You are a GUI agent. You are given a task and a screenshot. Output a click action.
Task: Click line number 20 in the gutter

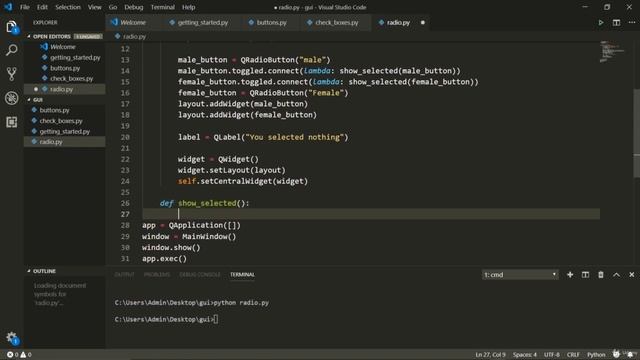(125, 137)
